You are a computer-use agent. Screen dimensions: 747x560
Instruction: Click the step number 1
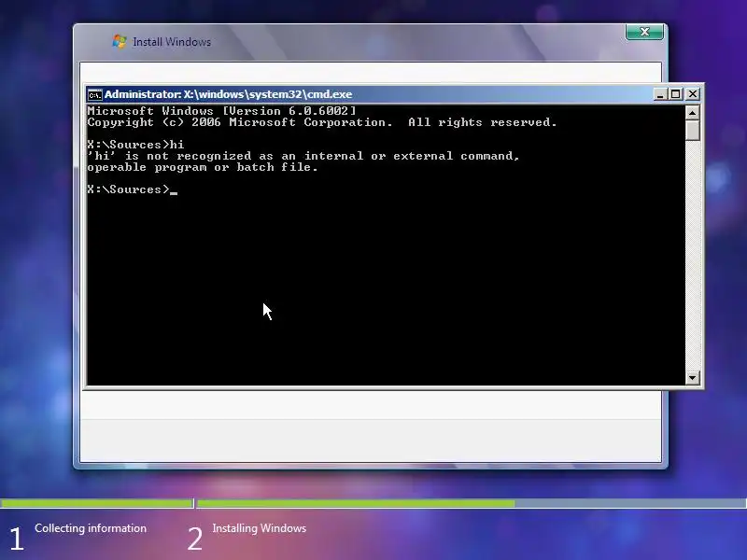point(17,539)
